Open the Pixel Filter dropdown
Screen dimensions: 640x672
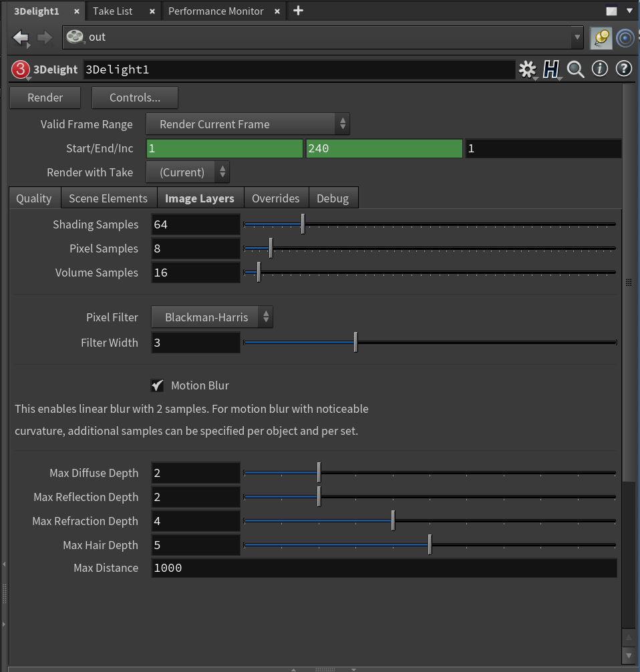212,317
